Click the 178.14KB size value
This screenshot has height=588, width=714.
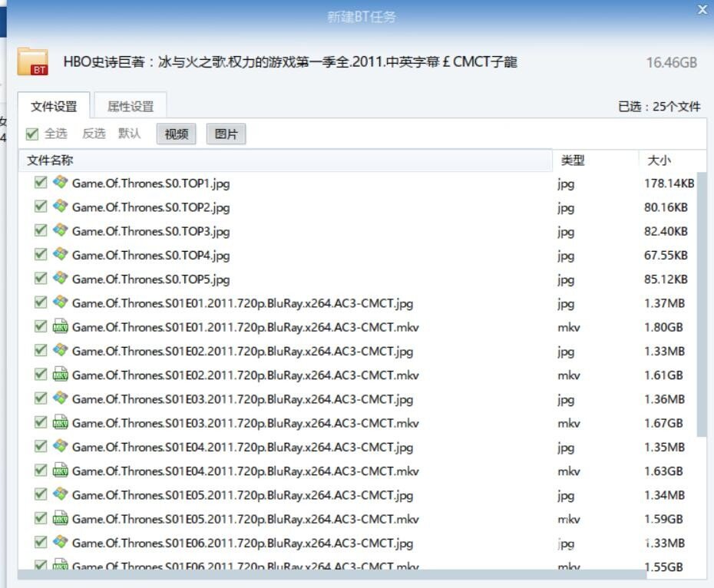[x=669, y=183]
